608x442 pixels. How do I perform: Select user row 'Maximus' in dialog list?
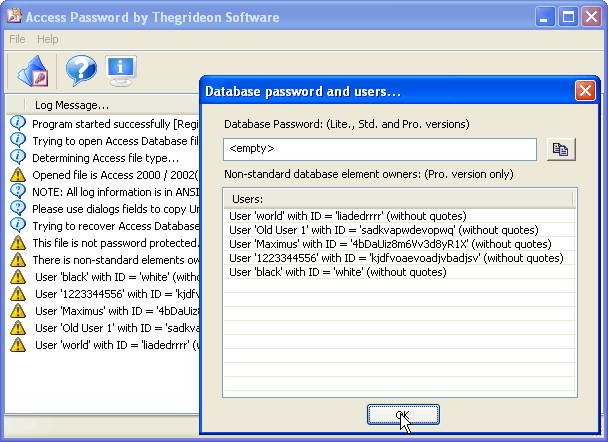(x=399, y=244)
